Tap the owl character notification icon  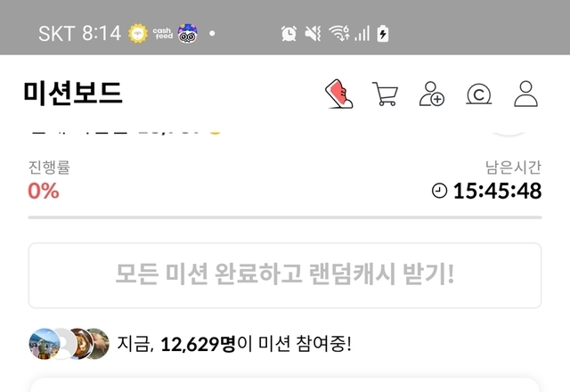pyautogui.click(x=188, y=34)
